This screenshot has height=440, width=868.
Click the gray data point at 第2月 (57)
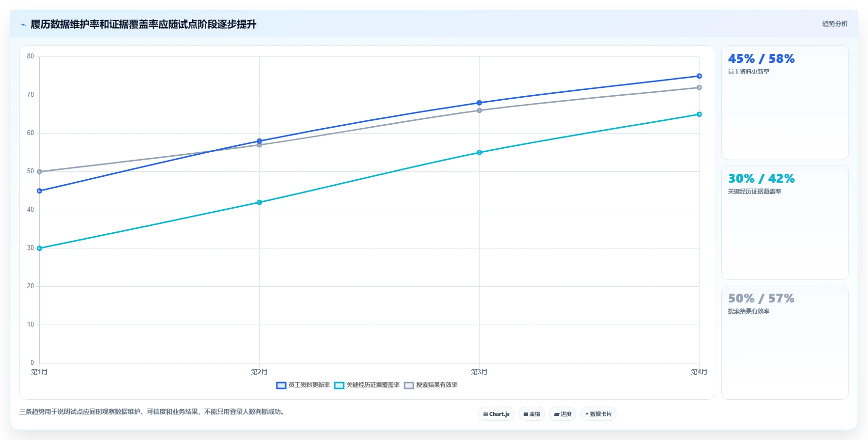(x=259, y=145)
